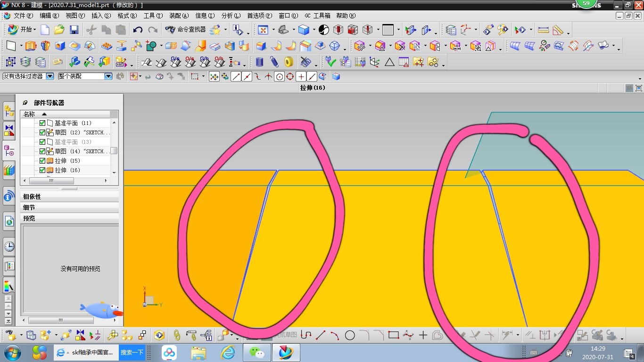Viewport: 644px width, 362px height.
Task: Click the yellow gear modeling icon
Action: pyautogui.click(x=289, y=62)
